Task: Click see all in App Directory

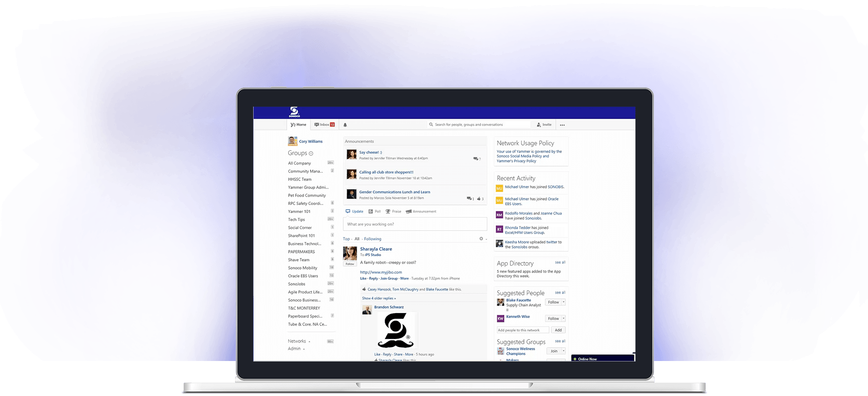Action: (560, 262)
